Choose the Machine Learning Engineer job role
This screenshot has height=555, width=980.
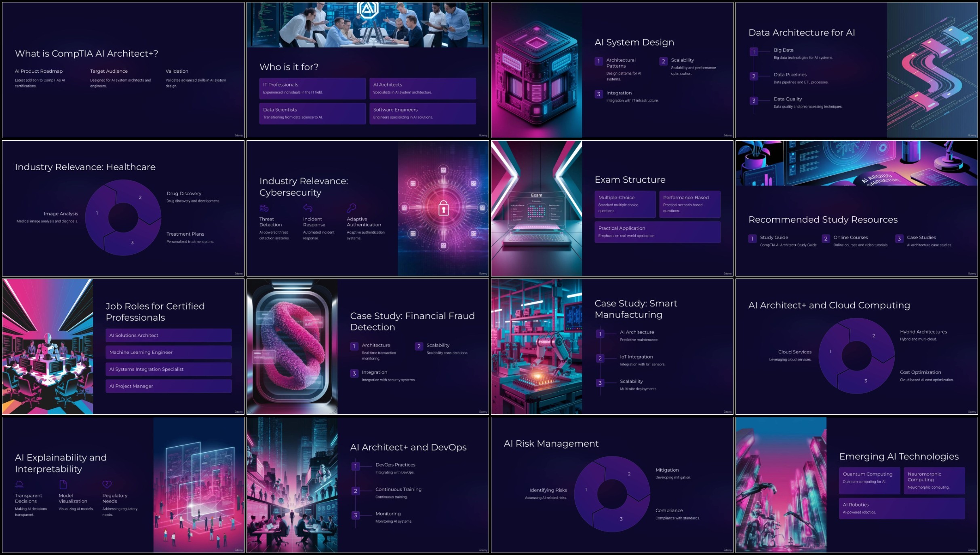(169, 352)
